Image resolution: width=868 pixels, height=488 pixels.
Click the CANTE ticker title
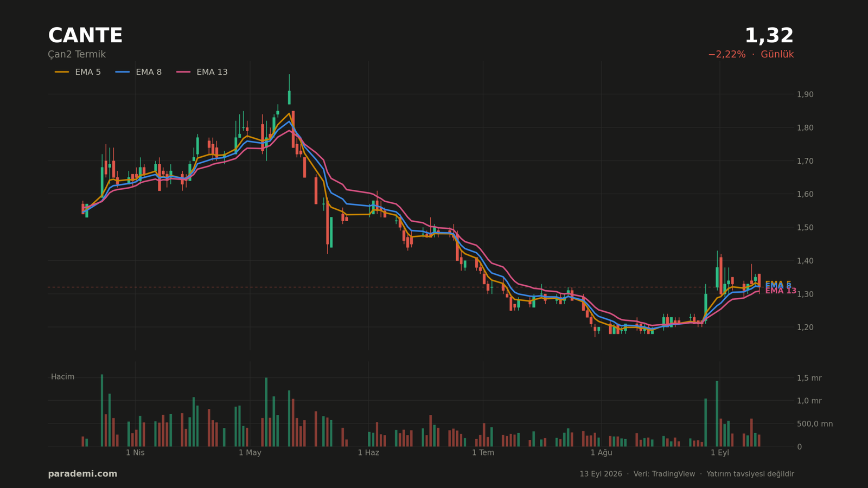coord(85,36)
